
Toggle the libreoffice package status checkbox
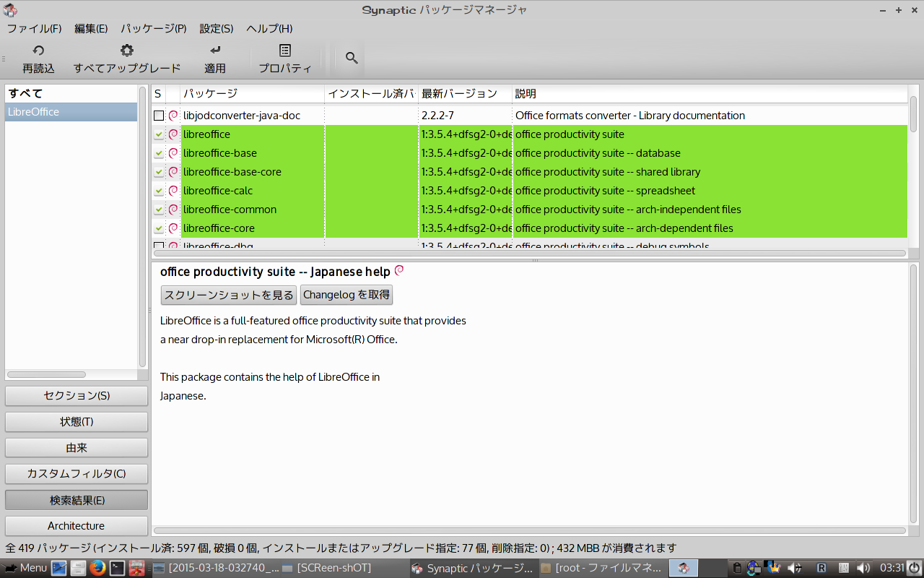pyautogui.click(x=159, y=134)
